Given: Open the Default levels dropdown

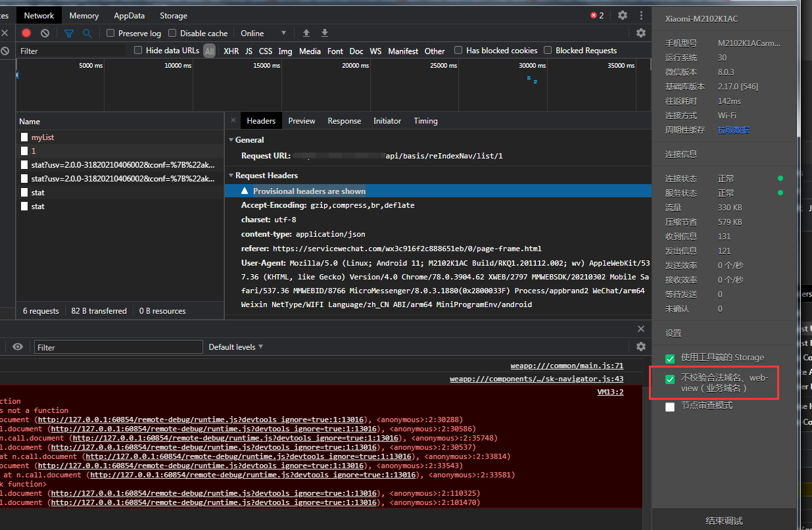Looking at the screenshot, I should [235, 347].
